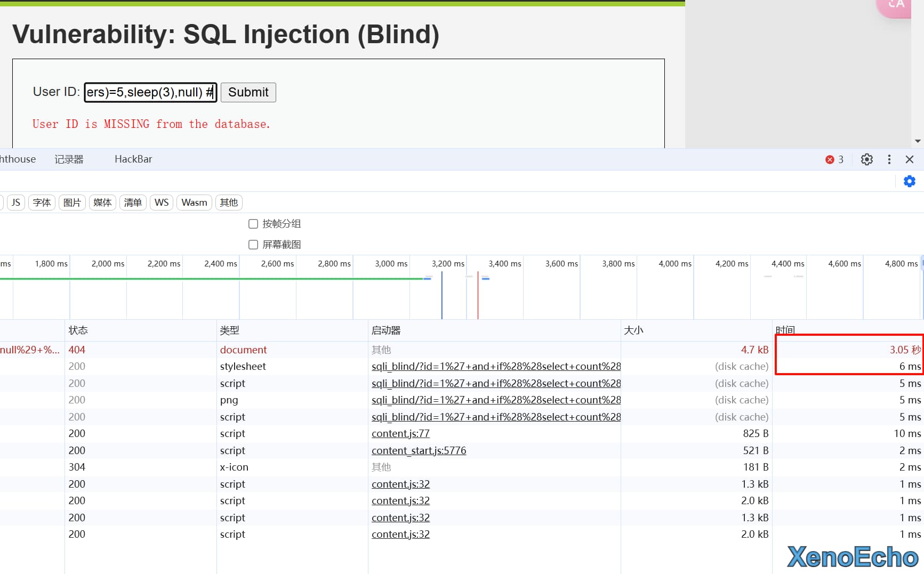Sort requests by 大小 column header
The image size is (924, 574).
pyautogui.click(x=634, y=330)
